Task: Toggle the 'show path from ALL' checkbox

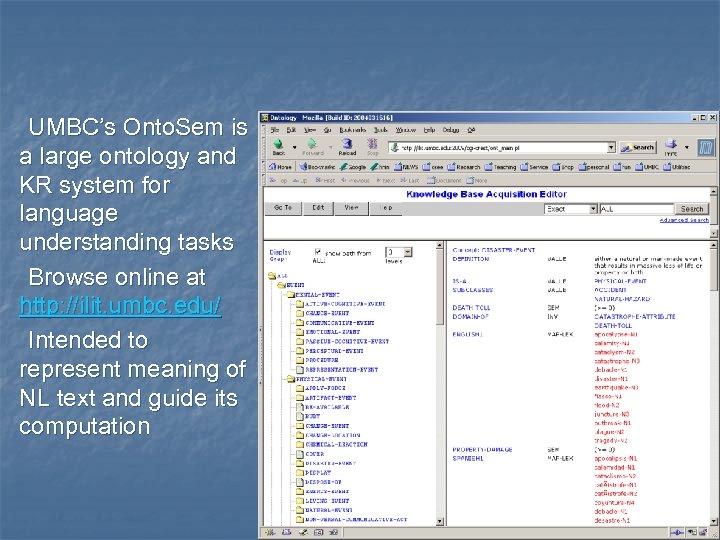Action: (x=318, y=252)
